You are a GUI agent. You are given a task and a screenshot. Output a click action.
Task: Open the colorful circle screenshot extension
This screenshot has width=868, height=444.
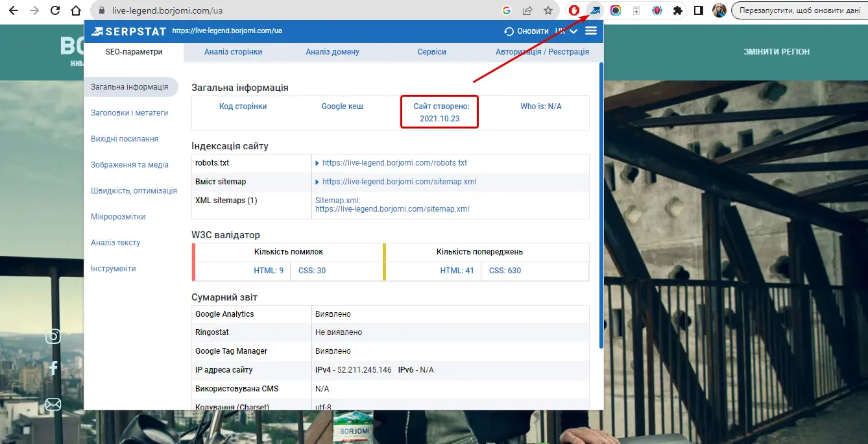616,10
